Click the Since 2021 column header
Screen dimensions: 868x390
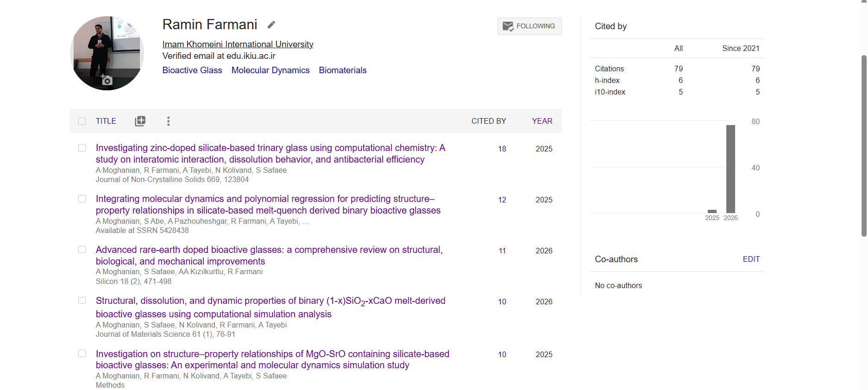pos(741,48)
